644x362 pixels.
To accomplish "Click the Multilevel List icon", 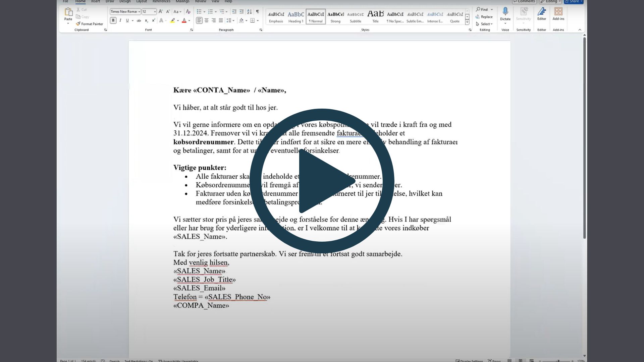I will [222, 11].
